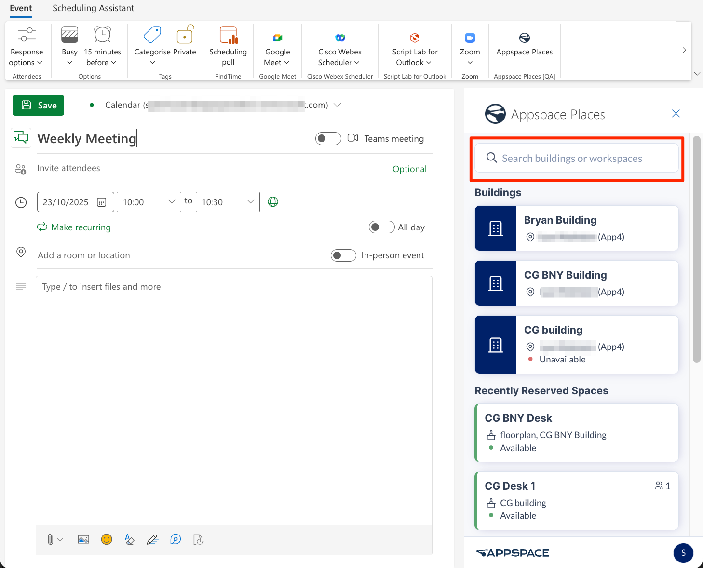
Task: Expand the end time 10:30 dropdown
Action: tap(250, 201)
